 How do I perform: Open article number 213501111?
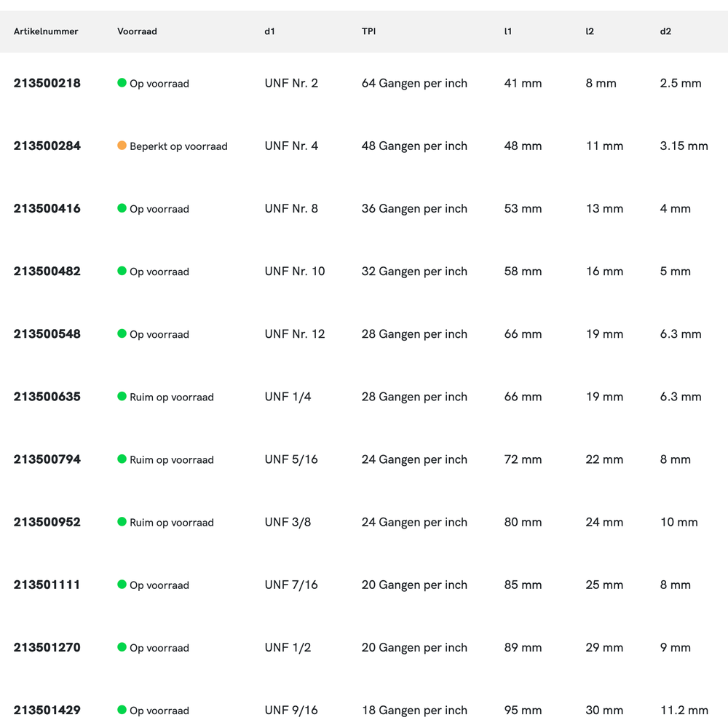47,585
